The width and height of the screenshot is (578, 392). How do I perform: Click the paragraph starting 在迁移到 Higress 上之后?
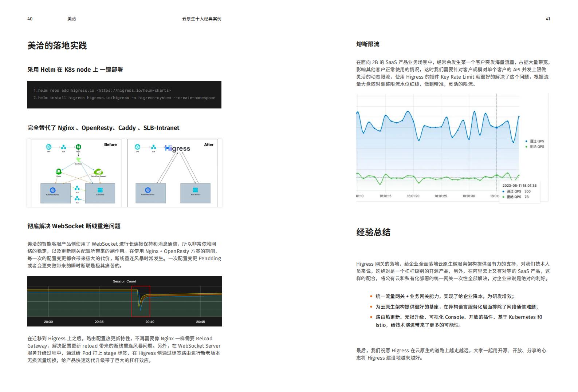[124, 349]
